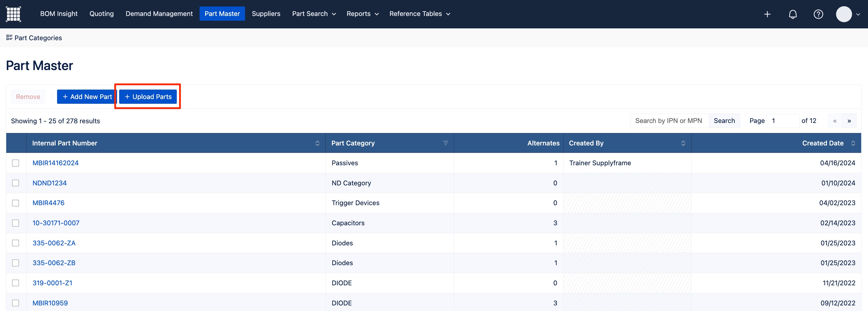Click the plus icon in top bar
Screen dimensions: 868x311
[x=767, y=14]
